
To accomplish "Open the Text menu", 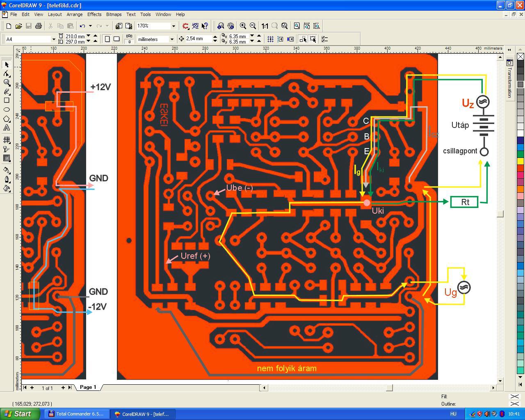I will coord(131,14).
